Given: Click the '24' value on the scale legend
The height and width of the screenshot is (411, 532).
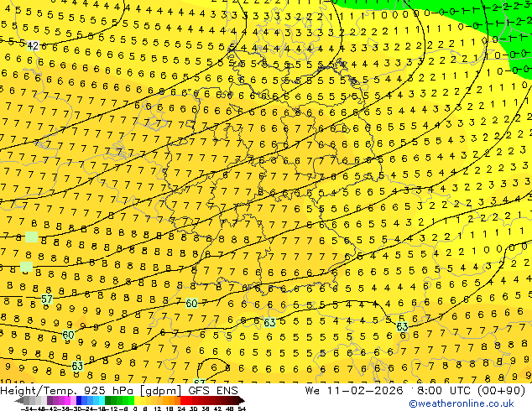Looking at the screenshot, I should coord(181,408).
